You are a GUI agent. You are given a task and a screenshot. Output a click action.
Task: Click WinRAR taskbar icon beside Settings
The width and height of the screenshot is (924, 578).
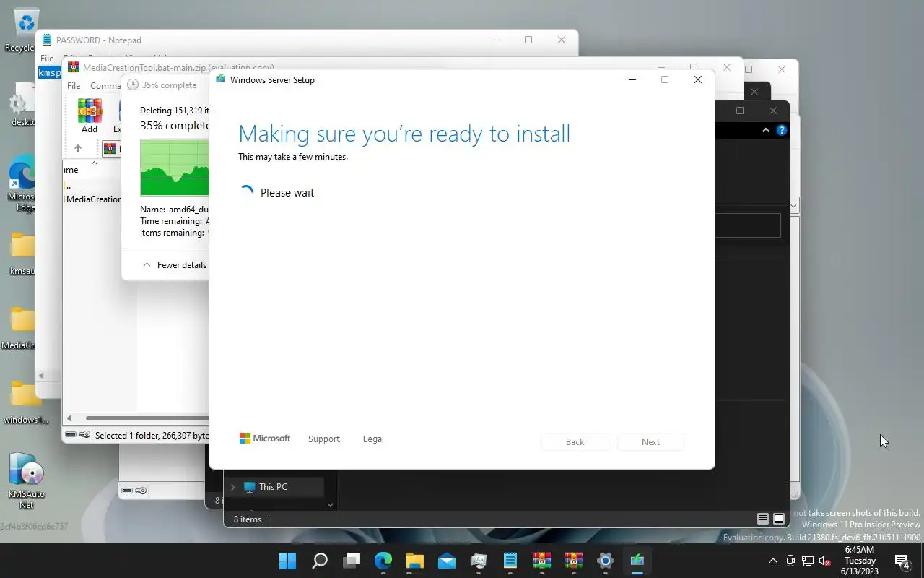point(574,561)
